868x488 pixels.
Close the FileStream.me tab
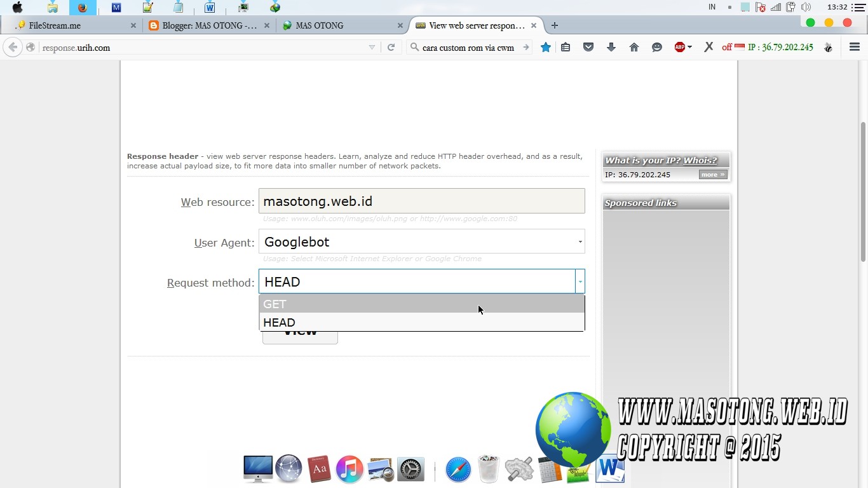coord(133,25)
